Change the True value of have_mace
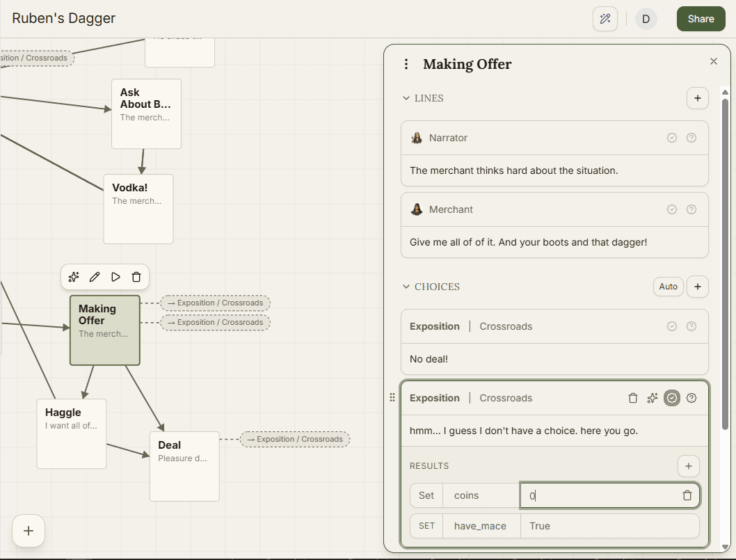 [x=609, y=526]
